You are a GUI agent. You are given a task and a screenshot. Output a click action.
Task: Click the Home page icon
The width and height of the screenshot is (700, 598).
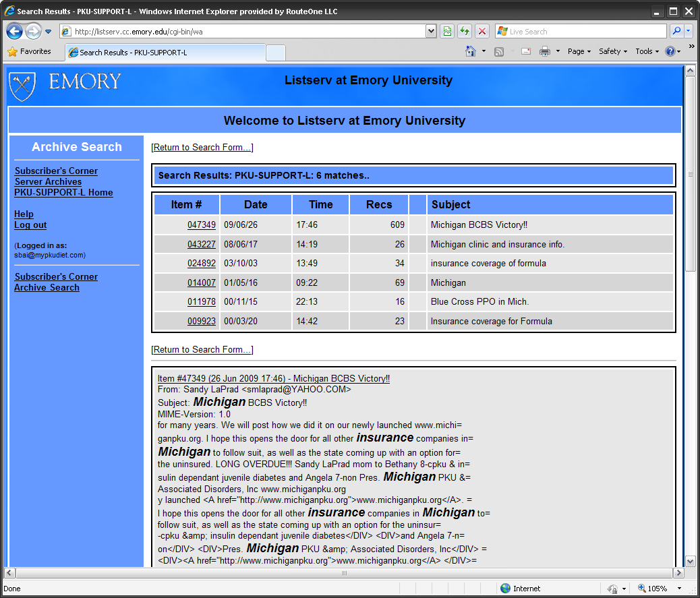[471, 51]
